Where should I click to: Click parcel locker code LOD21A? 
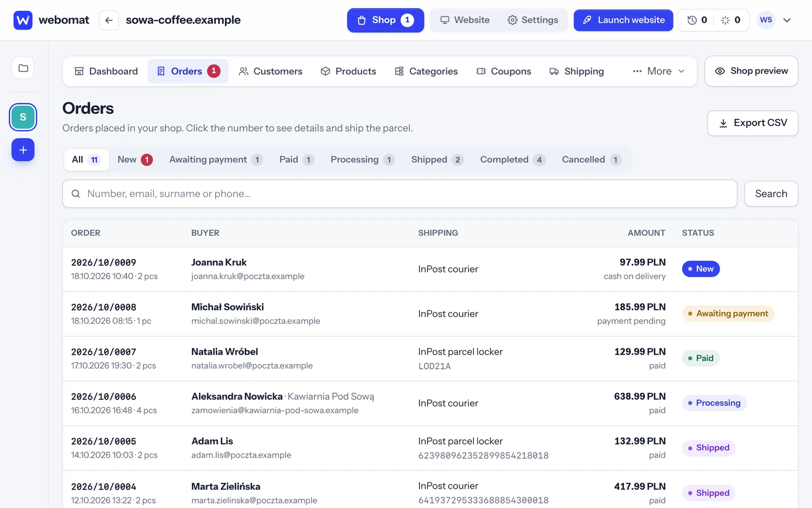[434, 366]
